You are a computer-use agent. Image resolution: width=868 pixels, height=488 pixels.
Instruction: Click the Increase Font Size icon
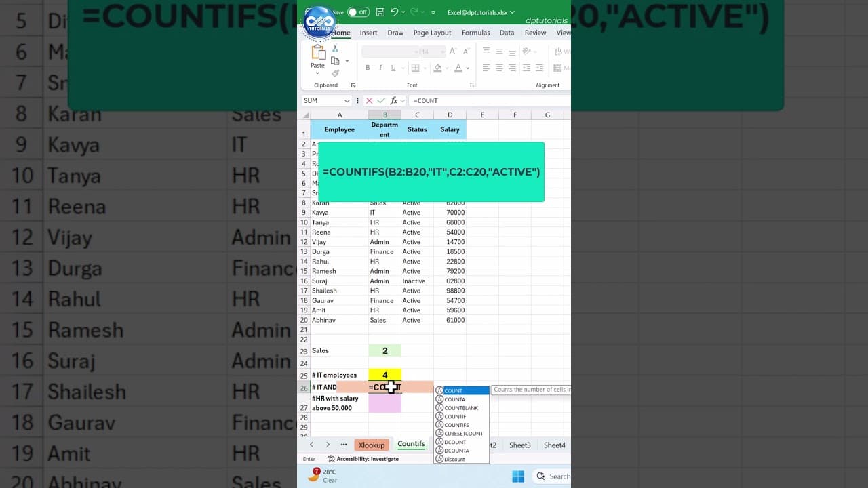click(x=452, y=51)
